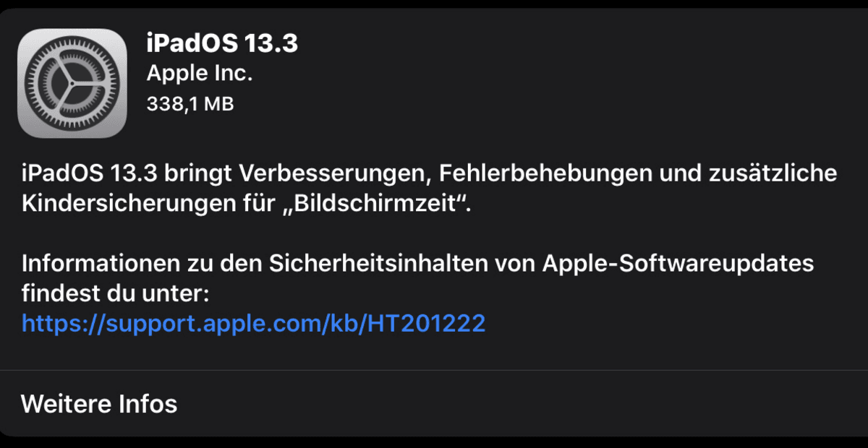The width and height of the screenshot is (868, 448).
Task: Click the HT201222 part of the link
Action: tap(426, 322)
